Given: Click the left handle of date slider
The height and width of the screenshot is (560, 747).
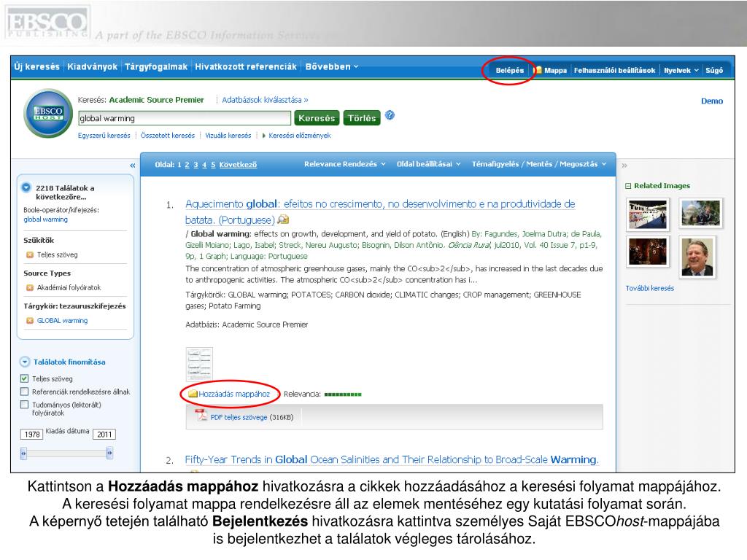Looking at the screenshot, I should (23, 454).
